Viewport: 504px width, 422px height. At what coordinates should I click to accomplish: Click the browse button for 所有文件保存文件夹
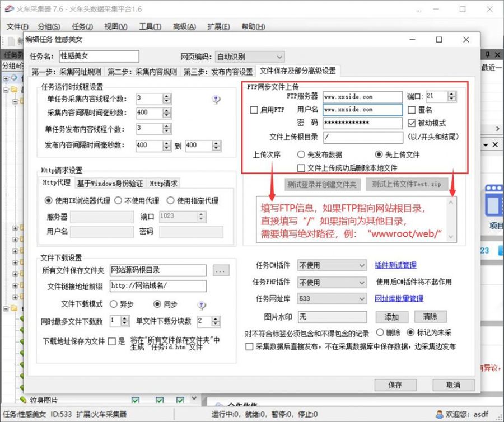click(221, 271)
